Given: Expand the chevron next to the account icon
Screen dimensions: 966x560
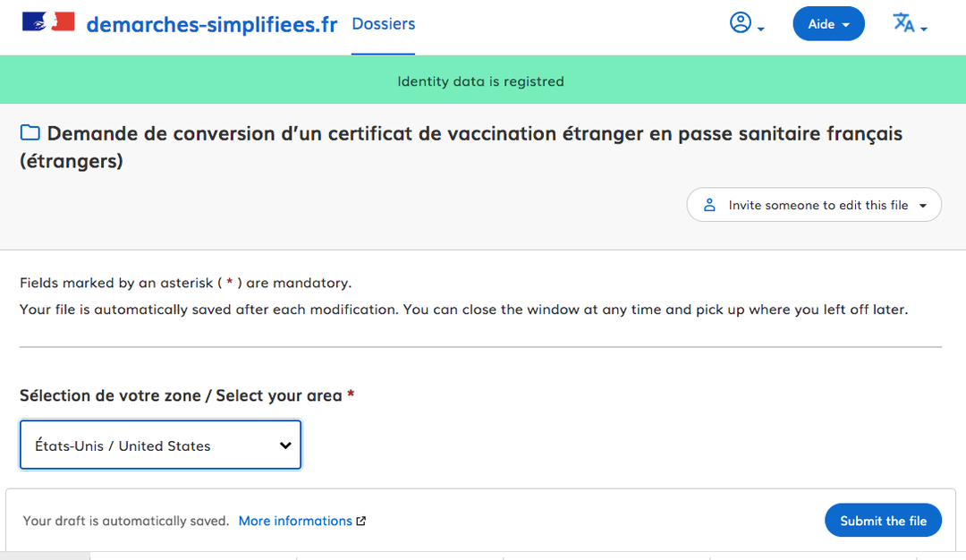Looking at the screenshot, I should click(759, 28).
